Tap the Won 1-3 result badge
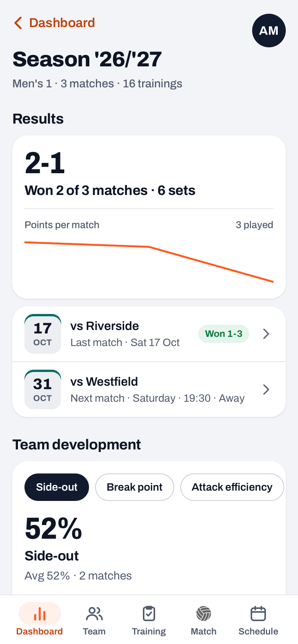Image resolution: width=298 pixels, height=644 pixels. pyautogui.click(x=224, y=334)
